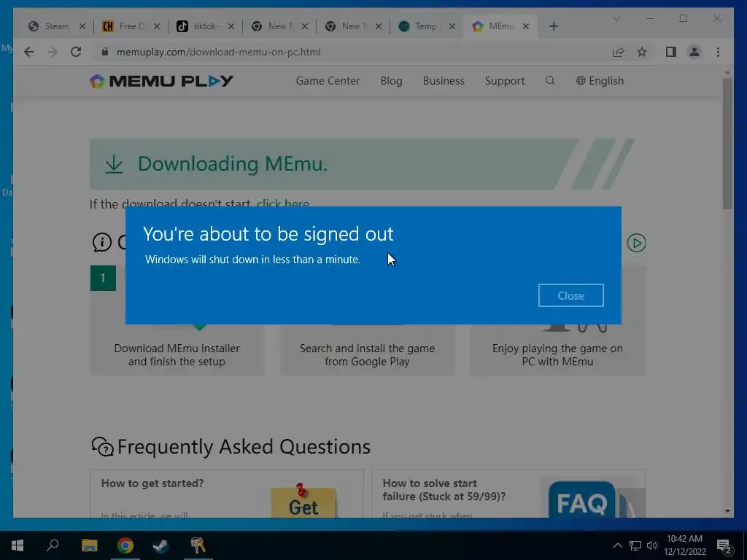This screenshot has height=560, width=747.
Task: Open Windows Start menu
Action: point(18,545)
